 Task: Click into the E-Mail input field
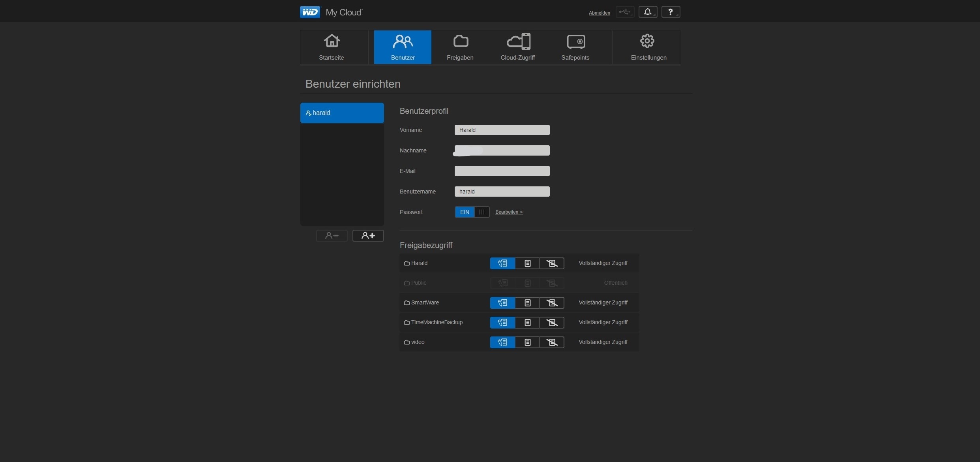[x=502, y=171]
